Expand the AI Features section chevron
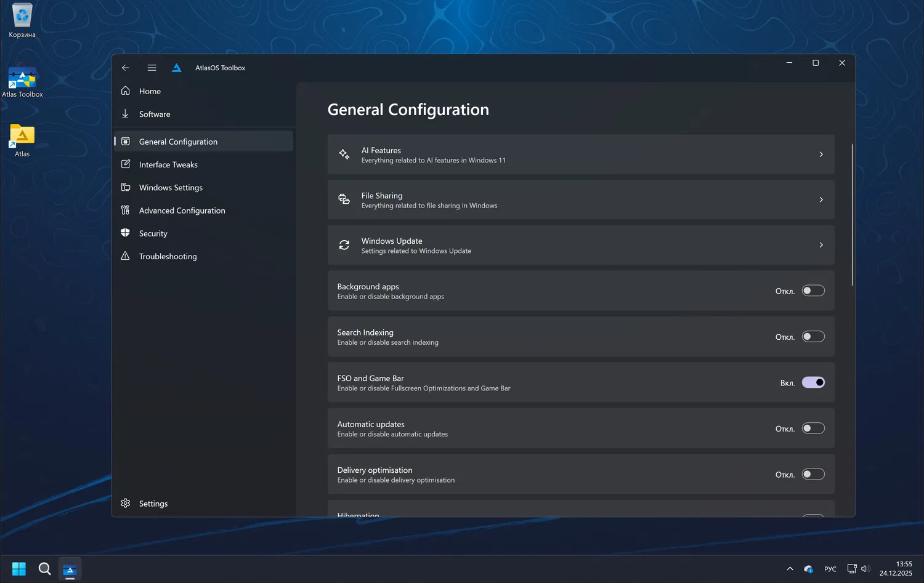 point(821,155)
